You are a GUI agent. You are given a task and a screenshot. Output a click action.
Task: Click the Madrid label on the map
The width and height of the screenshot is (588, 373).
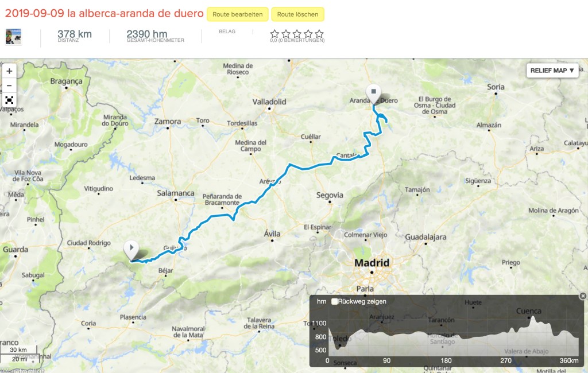tap(372, 263)
